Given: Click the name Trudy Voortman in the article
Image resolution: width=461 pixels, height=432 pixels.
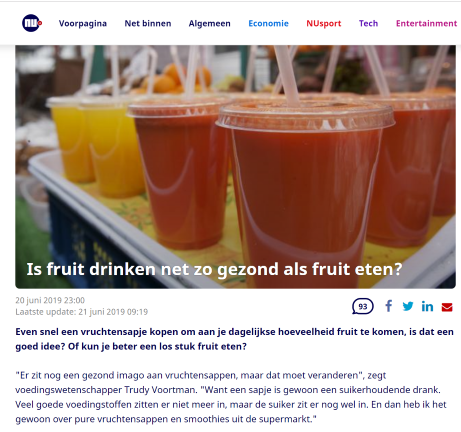Looking at the screenshot, I should point(160,390).
